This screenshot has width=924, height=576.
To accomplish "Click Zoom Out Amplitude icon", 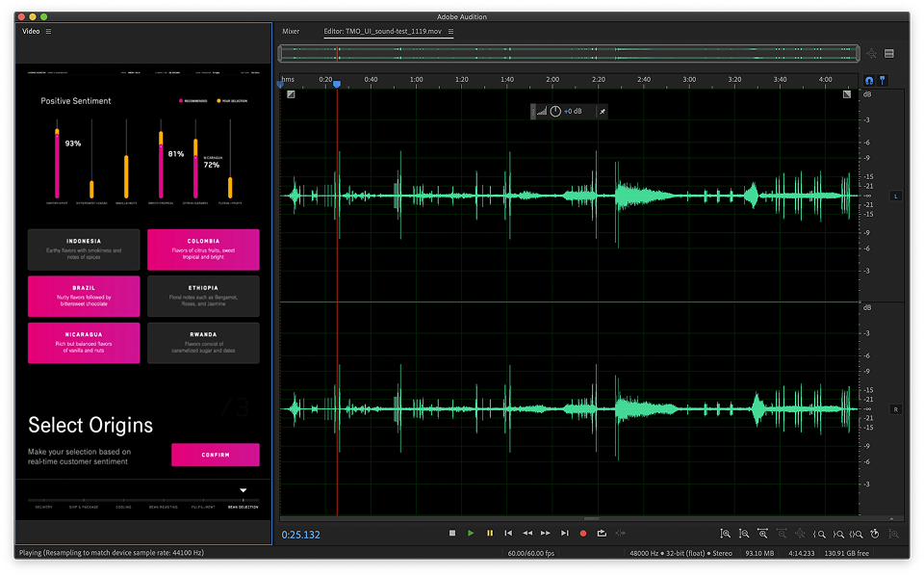I will point(744,535).
